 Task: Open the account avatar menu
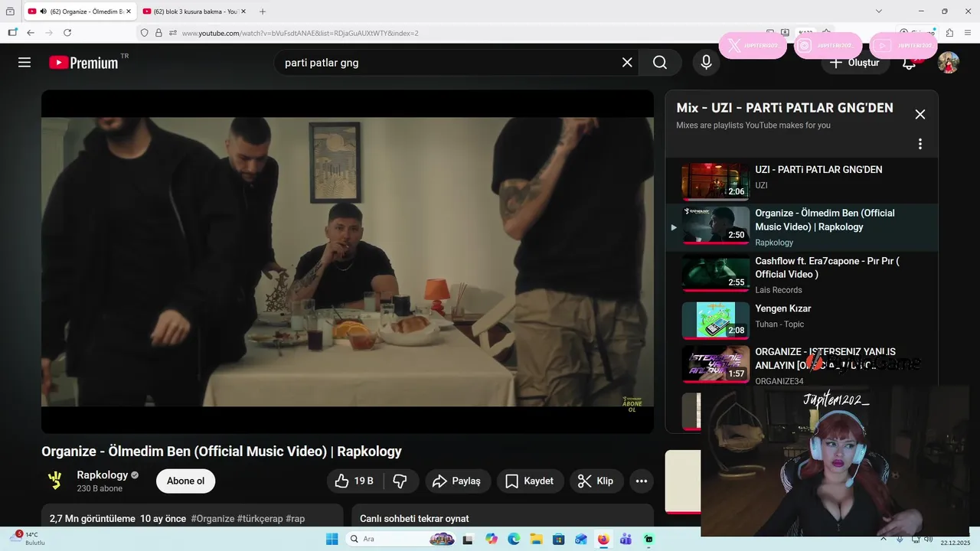(x=949, y=63)
